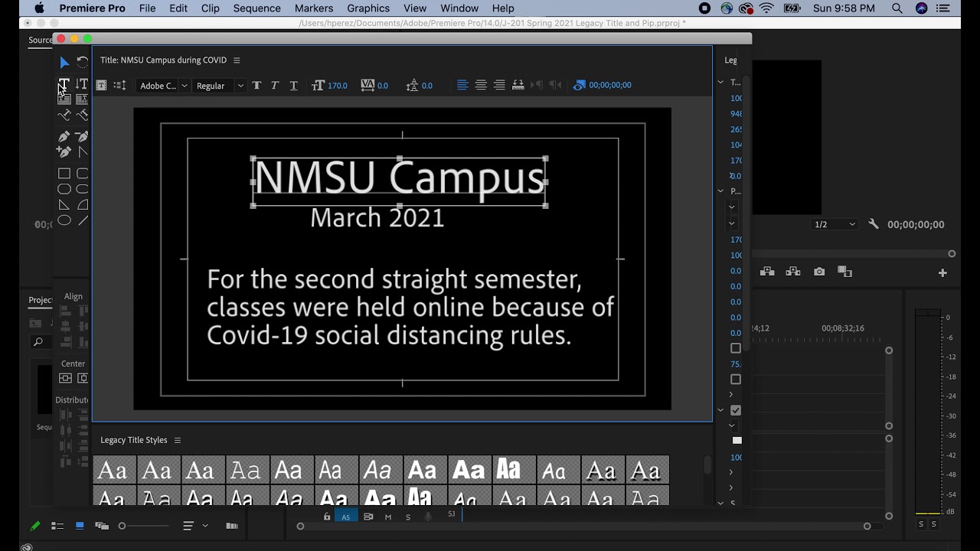Click the Lift button in Program Monitor
Screen dimensions: 980x551
(x=766, y=272)
